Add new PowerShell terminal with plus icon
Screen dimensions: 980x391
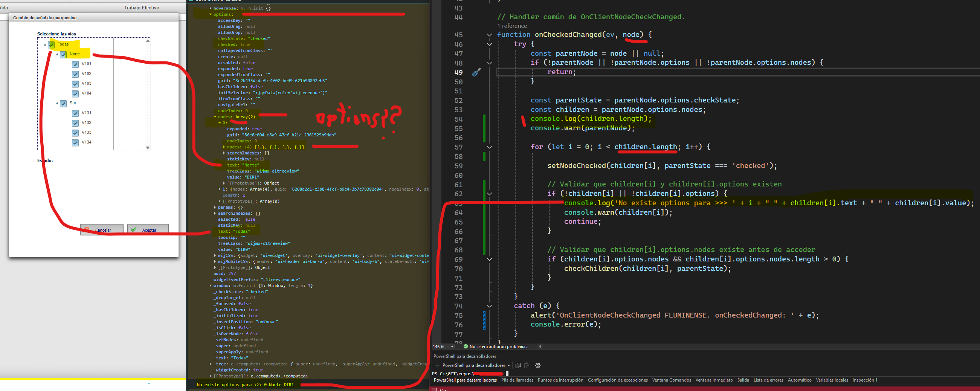coord(438,365)
